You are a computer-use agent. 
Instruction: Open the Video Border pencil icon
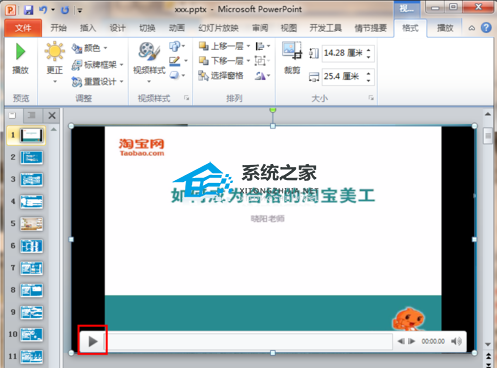(x=178, y=61)
